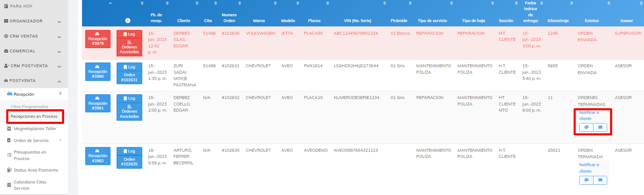The width and height of the screenshot is (644, 195).
Task: Open the Log for reception #3981
Action: pyautogui.click(x=129, y=98)
